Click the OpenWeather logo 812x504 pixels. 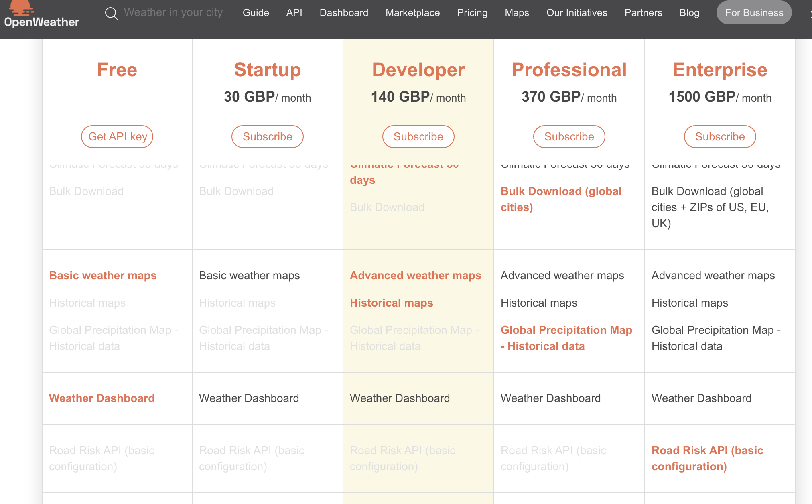click(41, 15)
